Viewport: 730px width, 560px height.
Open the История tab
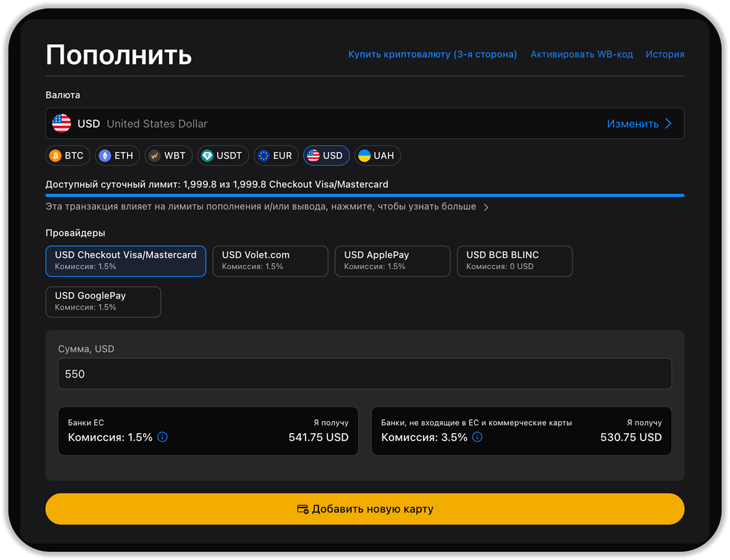tap(665, 54)
